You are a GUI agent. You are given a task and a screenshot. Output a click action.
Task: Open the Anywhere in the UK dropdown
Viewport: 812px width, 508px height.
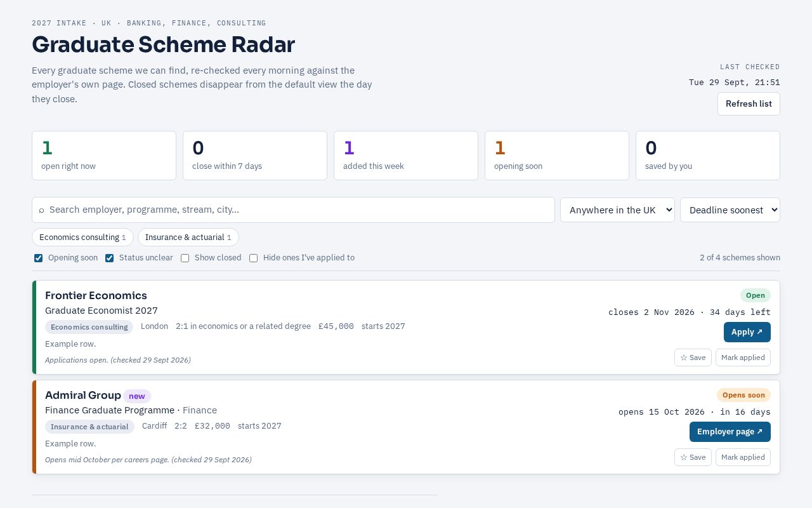(617, 210)
